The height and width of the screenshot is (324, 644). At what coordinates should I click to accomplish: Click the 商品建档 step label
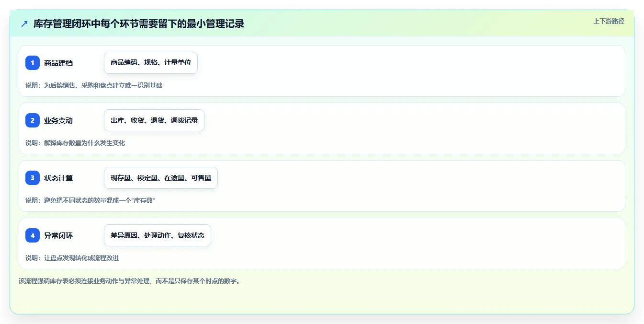tap(58, 63)
